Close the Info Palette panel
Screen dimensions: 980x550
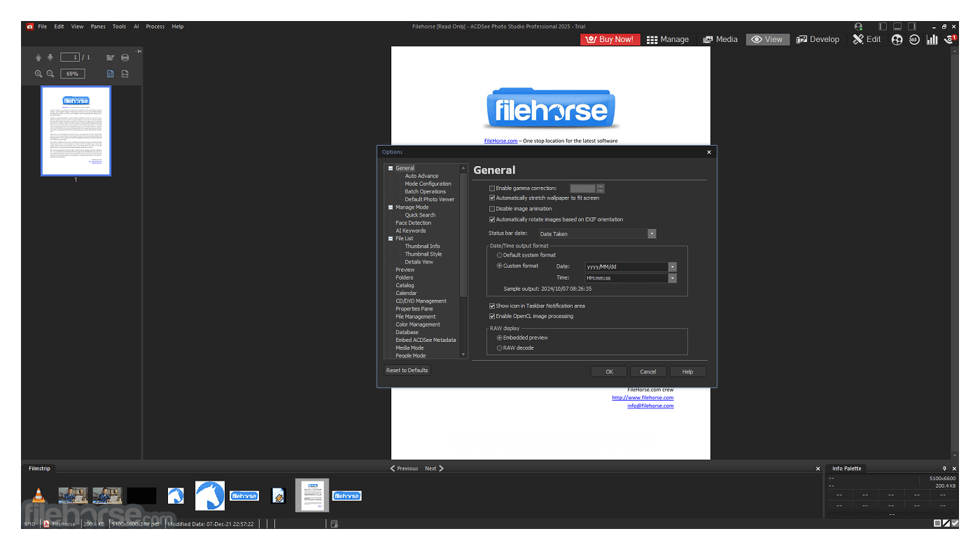(x=953, y=469)
